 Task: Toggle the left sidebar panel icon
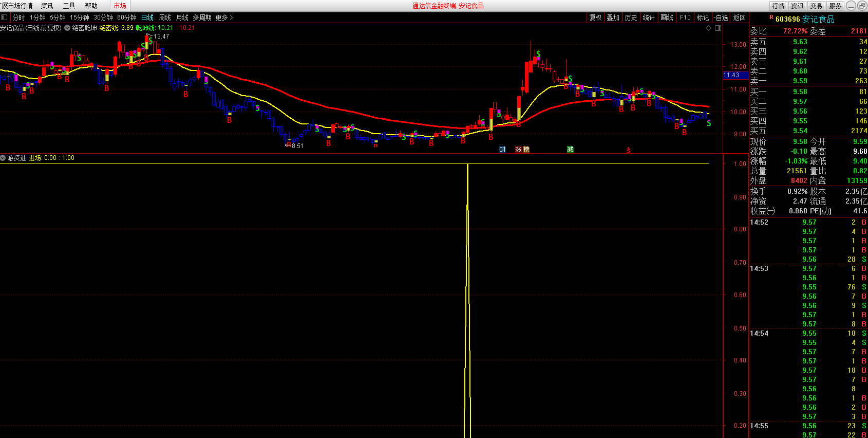click(4, 17)
